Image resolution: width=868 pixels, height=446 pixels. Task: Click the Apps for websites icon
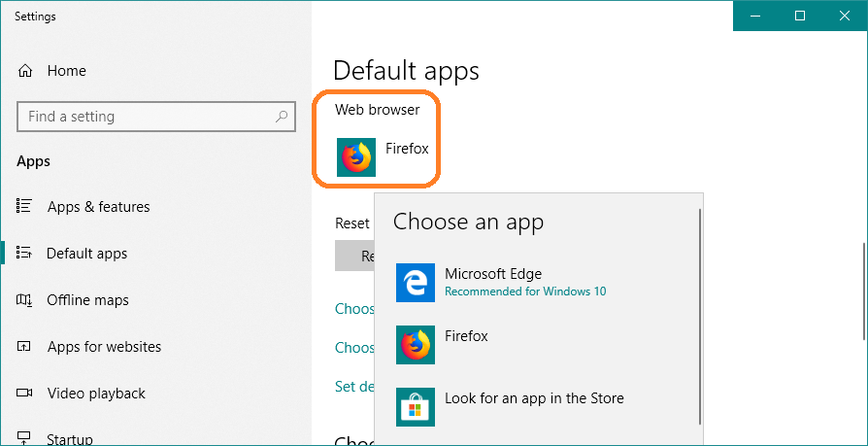(x=24, y=347)
